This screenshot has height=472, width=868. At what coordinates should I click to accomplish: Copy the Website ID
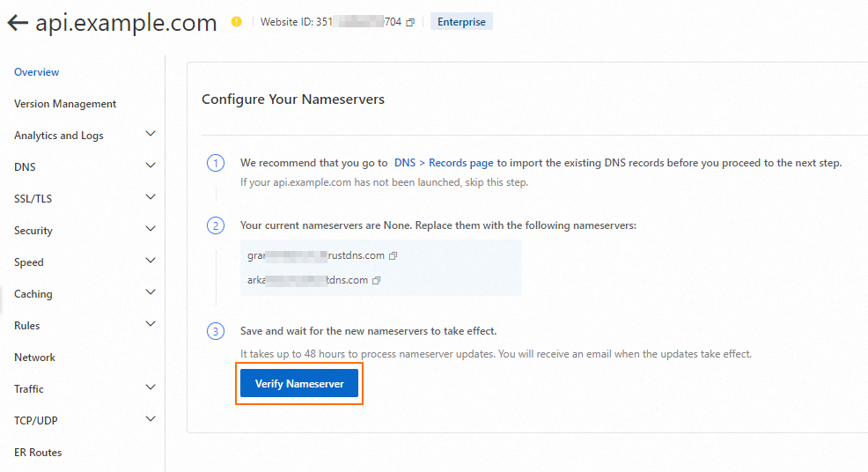click(410, 23)
